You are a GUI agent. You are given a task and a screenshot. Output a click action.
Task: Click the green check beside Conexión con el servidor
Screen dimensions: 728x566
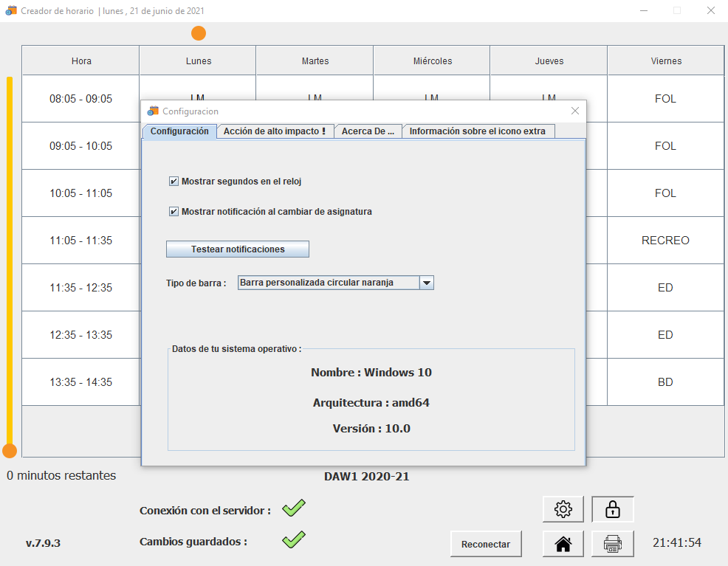(x=294, y=508)
